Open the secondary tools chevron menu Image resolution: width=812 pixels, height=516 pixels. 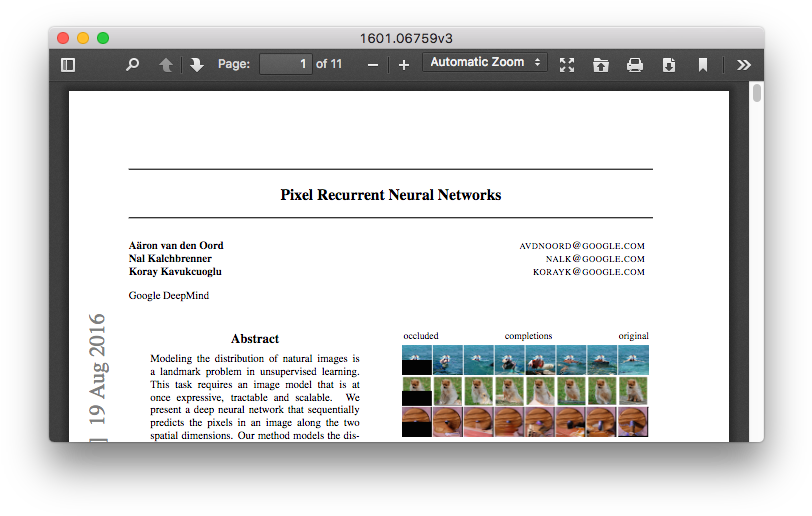coord(744,65)
